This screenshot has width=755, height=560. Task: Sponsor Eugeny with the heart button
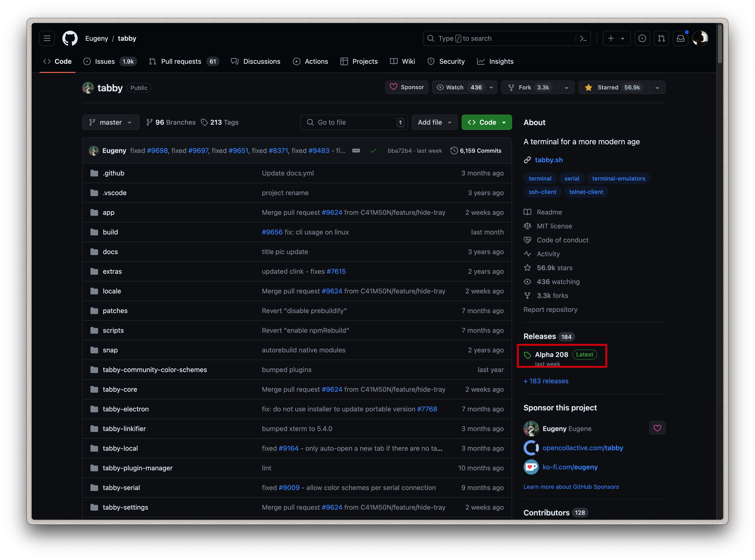(657, 428)
